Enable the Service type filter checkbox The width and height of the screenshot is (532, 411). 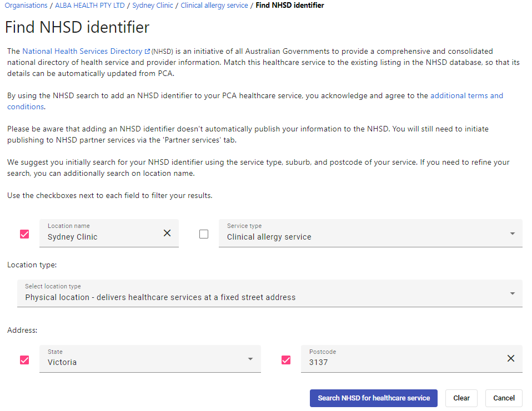(204, 234)
